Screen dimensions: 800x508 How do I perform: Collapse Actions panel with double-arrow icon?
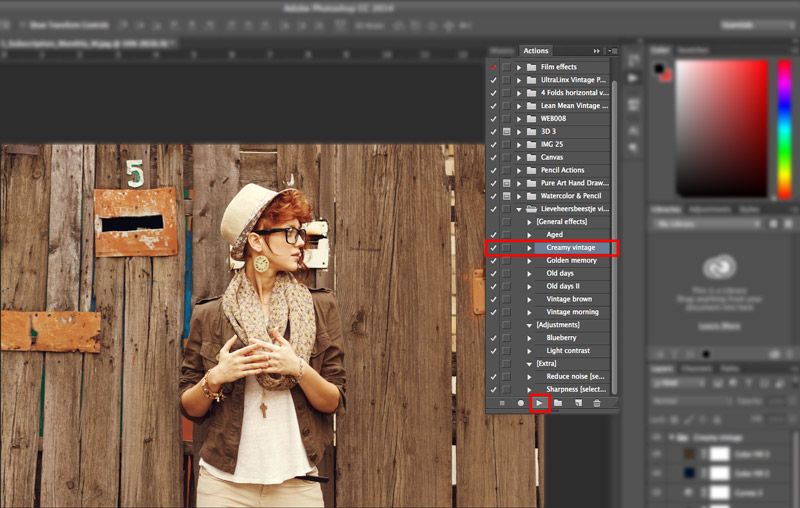(x=596, y=51)
